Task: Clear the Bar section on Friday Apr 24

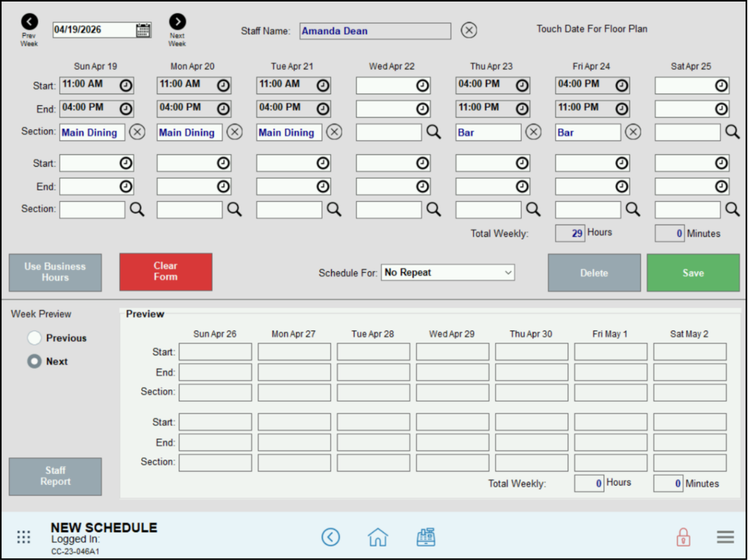Action: (633, 132)
